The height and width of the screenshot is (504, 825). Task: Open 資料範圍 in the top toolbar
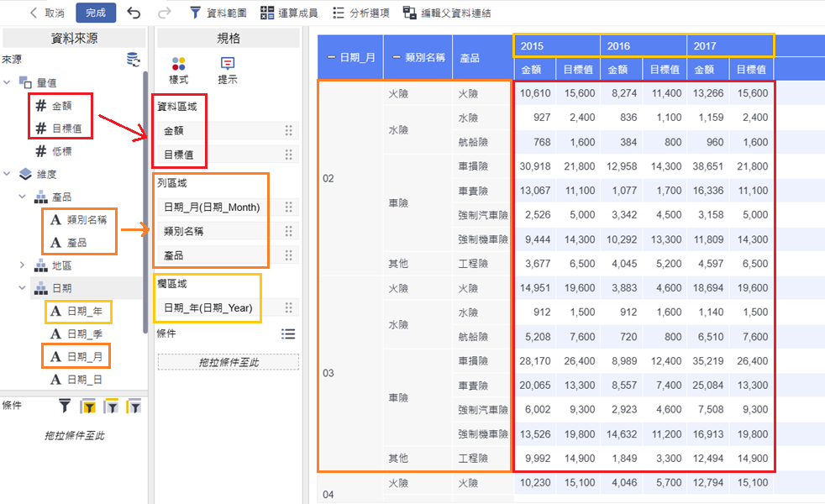218,13
